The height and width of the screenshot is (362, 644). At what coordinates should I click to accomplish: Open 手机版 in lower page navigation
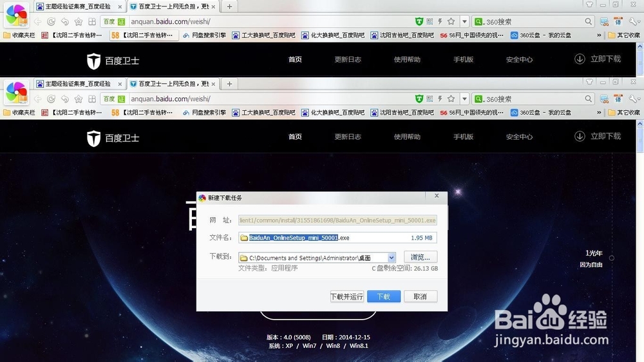(x=463, y=137)
